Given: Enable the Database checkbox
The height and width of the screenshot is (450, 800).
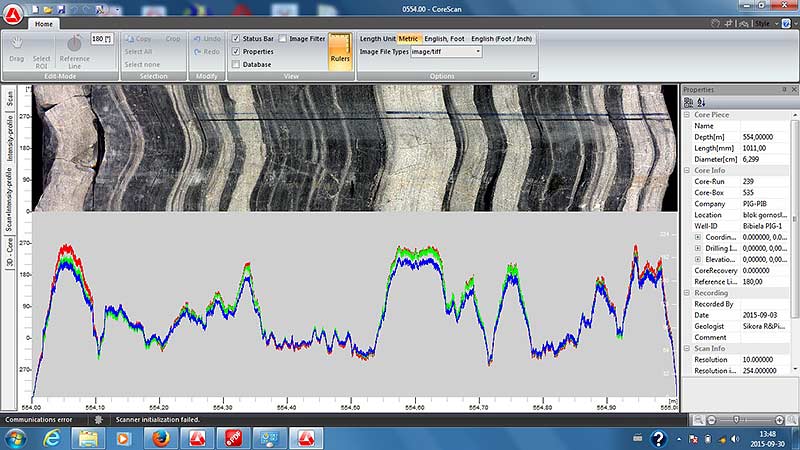Looking at the screenshot, I should point(236,64).
